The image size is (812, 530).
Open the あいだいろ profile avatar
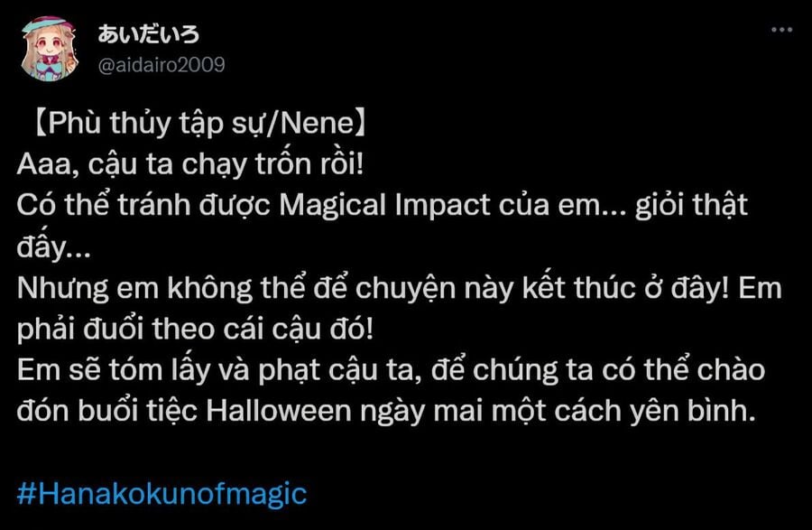click(50, 49)
